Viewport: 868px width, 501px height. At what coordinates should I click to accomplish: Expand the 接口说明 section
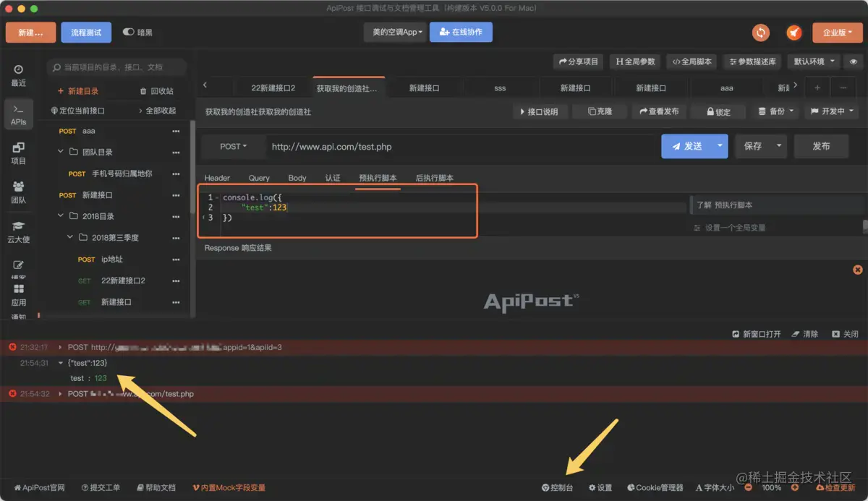tap(540, 111)
